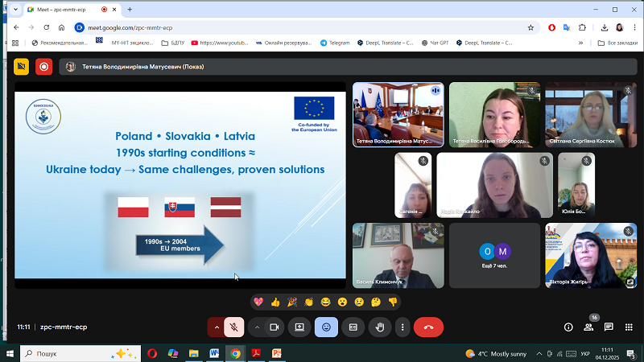Hide the emoji reactions bar
Image resolution: width=644 pixels, height=362 pixels.
(326, 327)
